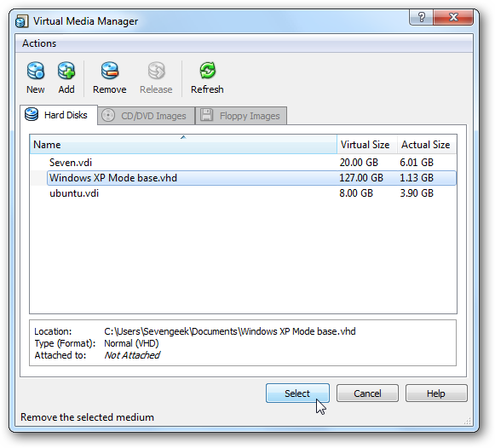This screenshot has width=495, height=448.
Task: Click the Virtual Media Manager title bar icon
Action: (x=22, y=21)
